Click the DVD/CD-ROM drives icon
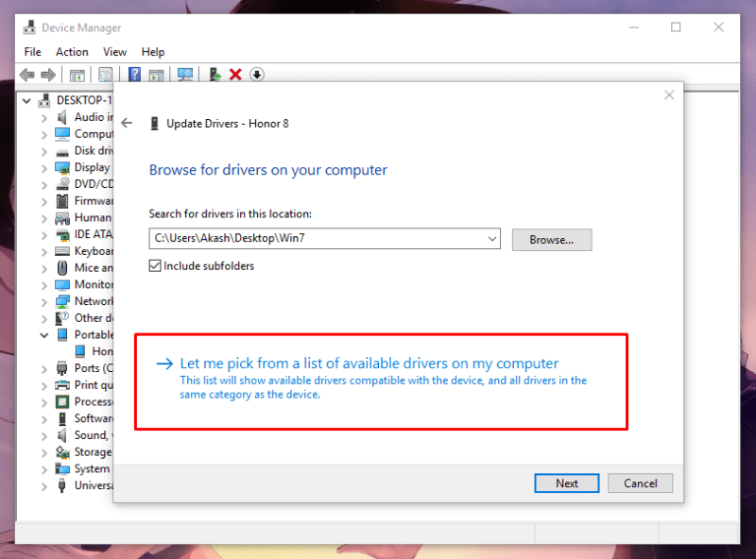Image resolution: width=756 pixels, height=559 pixels. (x=62, y=184)
